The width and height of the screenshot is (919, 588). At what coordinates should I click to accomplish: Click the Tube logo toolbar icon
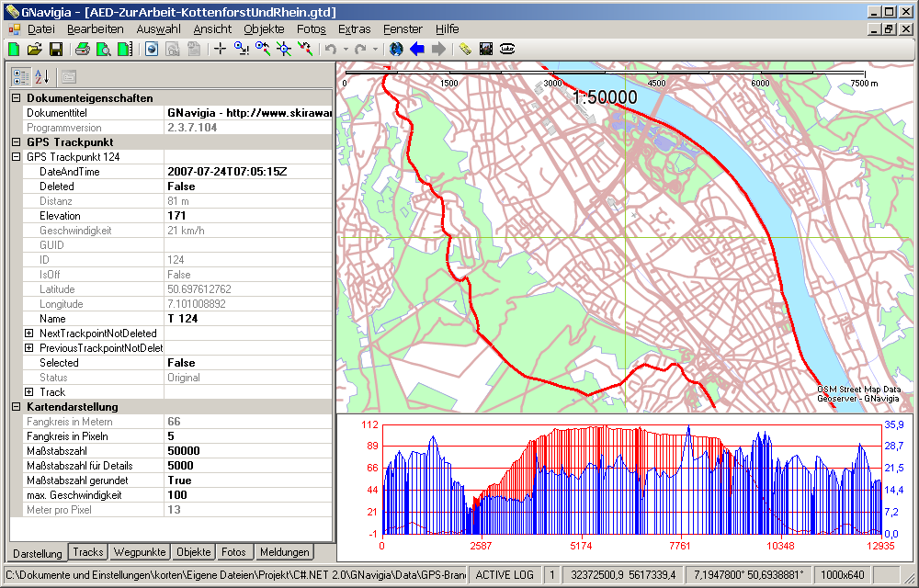point(507,50)
